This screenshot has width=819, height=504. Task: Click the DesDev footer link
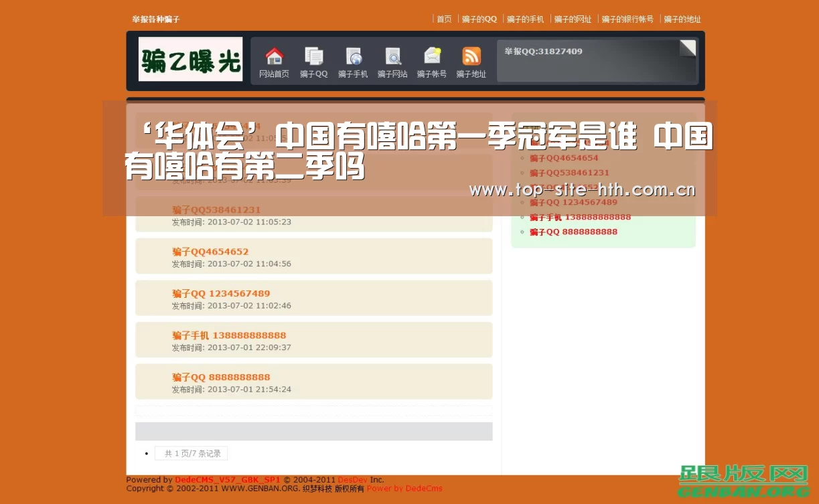pyautogui.click(x=352, y=480)
